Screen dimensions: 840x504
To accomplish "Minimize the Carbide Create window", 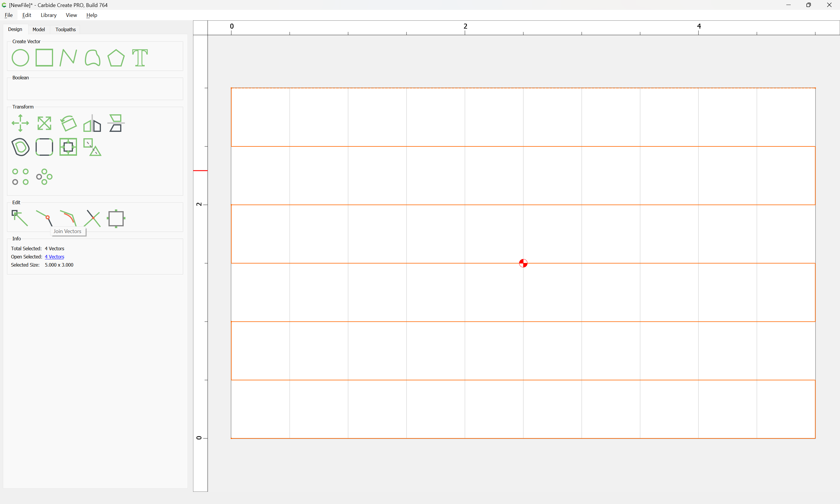I will [788, 5].
